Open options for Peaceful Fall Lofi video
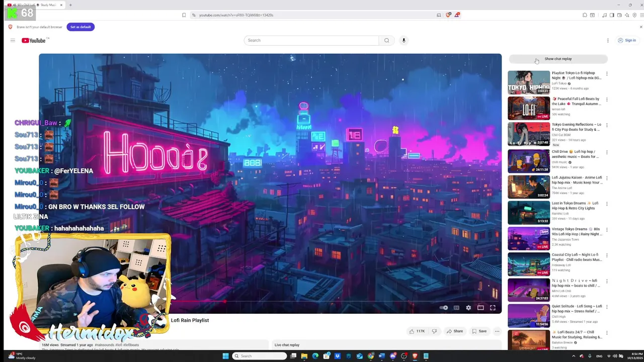The height and width of the screenshot is (362, 644). tap(607, 100)
